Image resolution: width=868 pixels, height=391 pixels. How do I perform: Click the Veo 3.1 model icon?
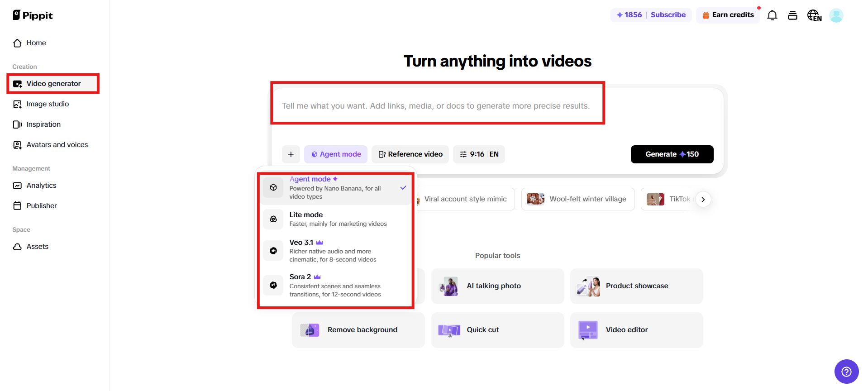pos(273,251)
